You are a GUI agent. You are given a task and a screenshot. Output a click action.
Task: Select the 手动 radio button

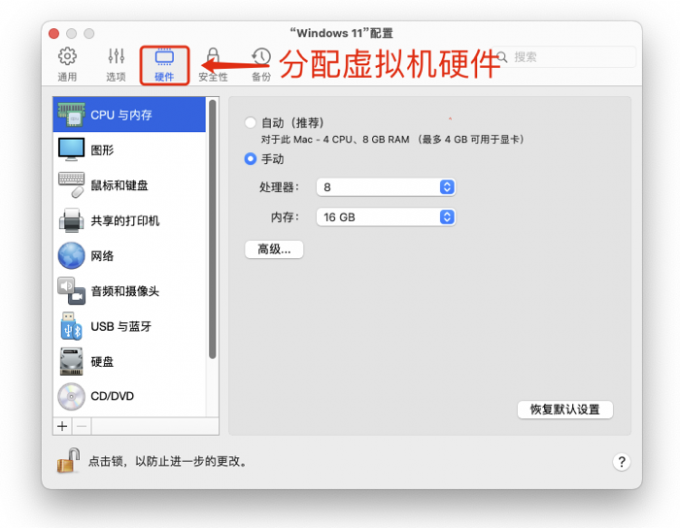pyautogui.click(x=250, y=159)
